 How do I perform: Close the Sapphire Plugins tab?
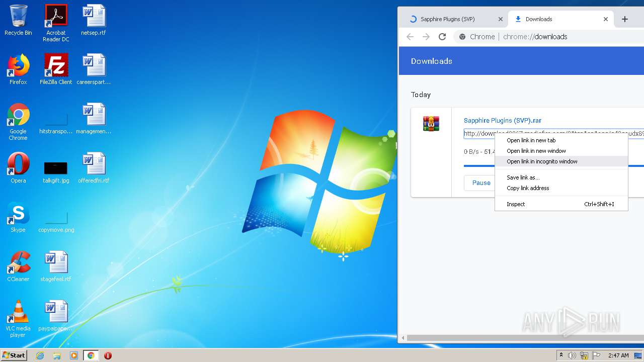tap(500, 19)
